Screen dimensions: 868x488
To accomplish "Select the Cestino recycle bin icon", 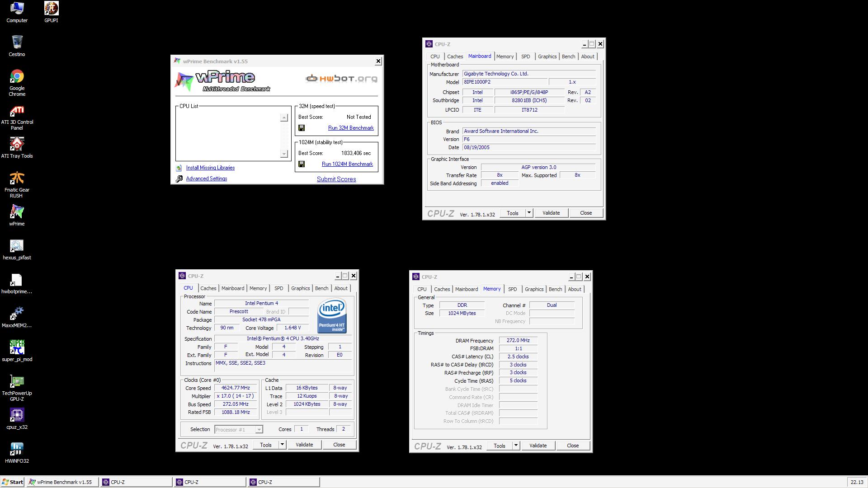I will click(17, 46).
